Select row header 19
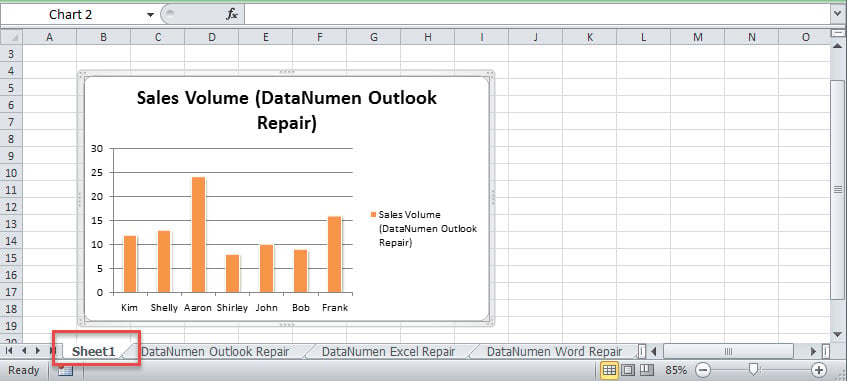Image resolution: width=847 pixels, height=381 pixels. point(11,326)
